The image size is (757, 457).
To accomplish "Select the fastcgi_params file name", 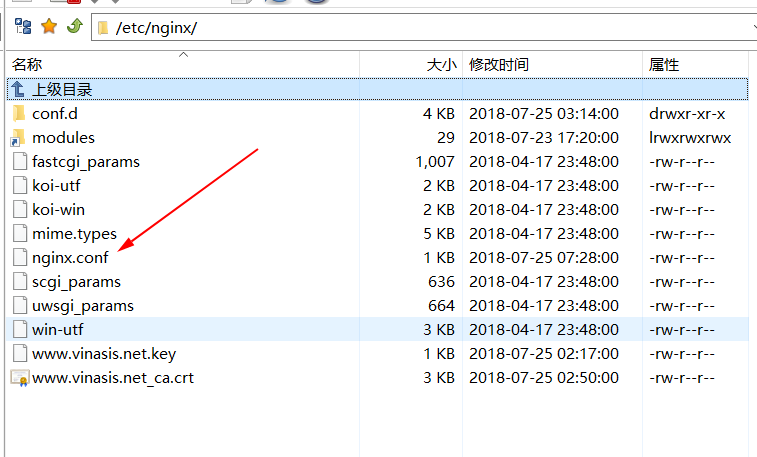I will pos(86,162).
